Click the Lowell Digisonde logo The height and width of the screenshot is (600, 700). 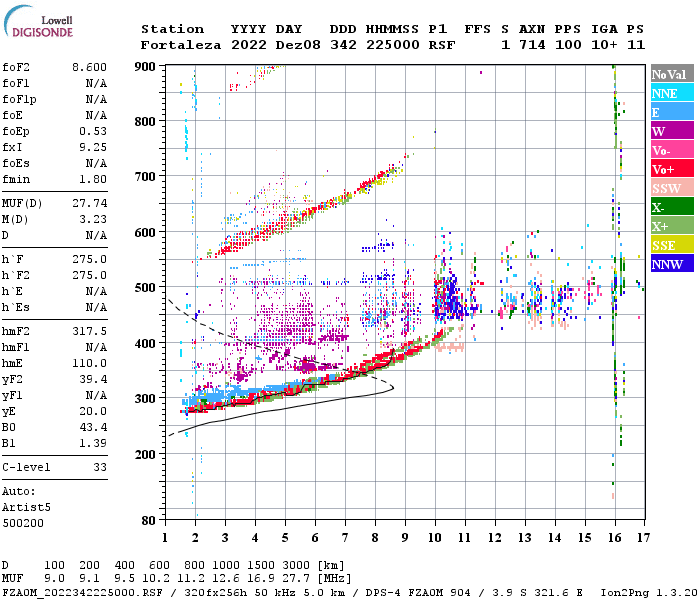(38, 21)
